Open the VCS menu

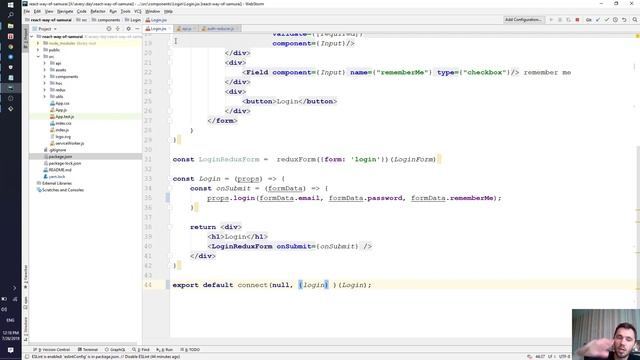click(x=138, y=11)
